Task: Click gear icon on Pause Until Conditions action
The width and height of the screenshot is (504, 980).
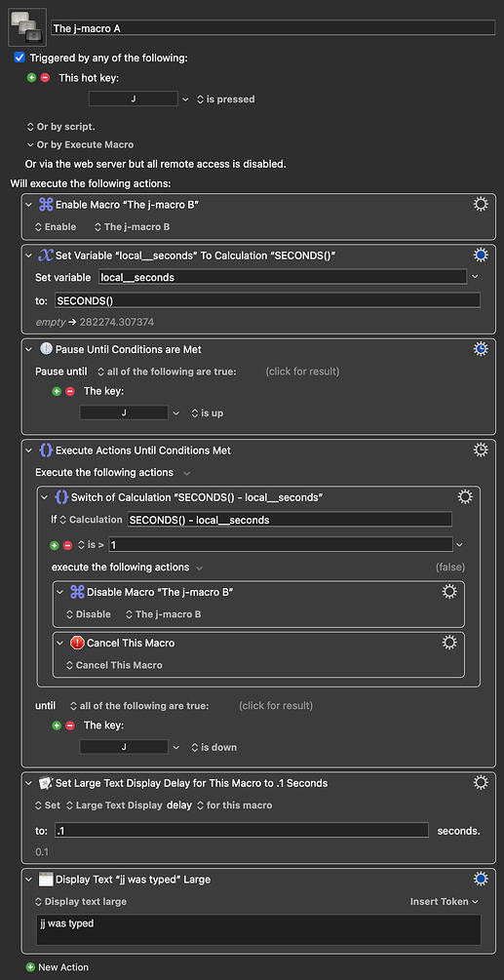Action: 481,349
